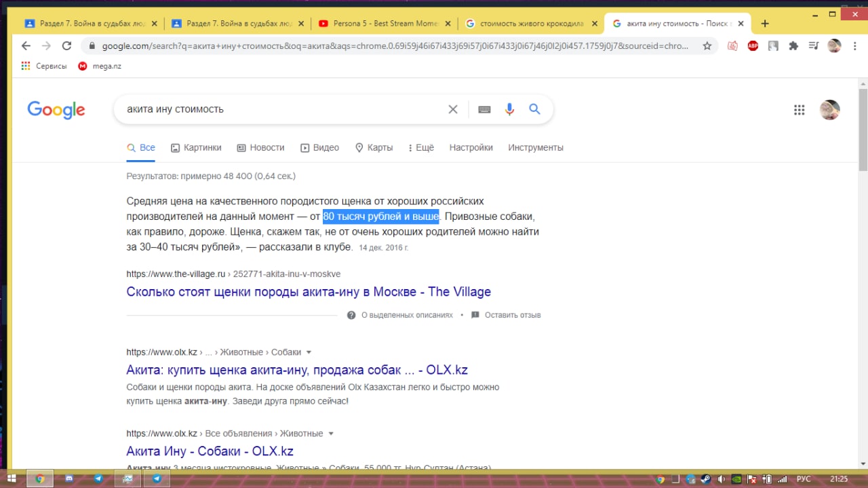
Task: Select the Картинки search tab
Action: click(196, 147)
